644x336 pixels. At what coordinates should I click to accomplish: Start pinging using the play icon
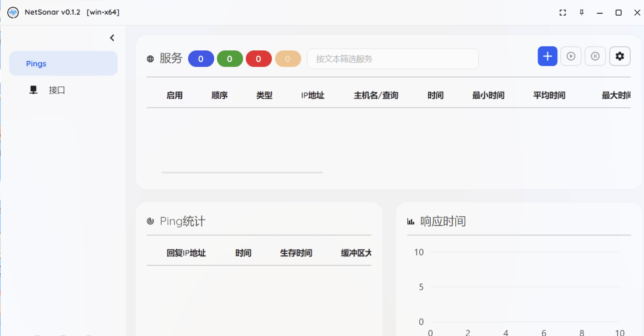click(571, 56)
